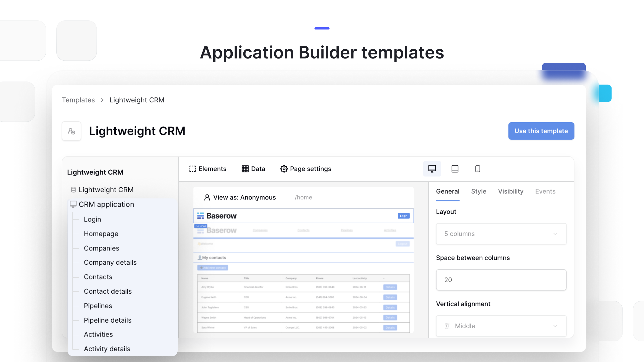The image size is (644, 362).
Task: Open the Vertical alignment dropdown
Action: 501,326
